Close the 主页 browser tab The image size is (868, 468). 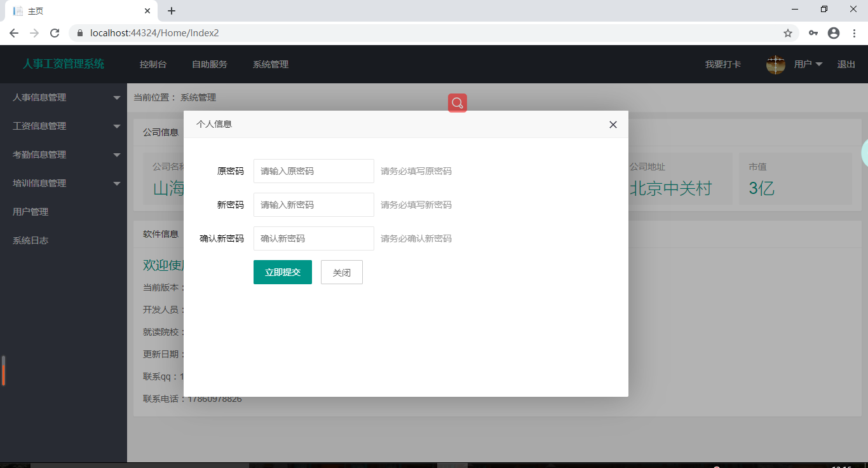(x=147, y=11)
